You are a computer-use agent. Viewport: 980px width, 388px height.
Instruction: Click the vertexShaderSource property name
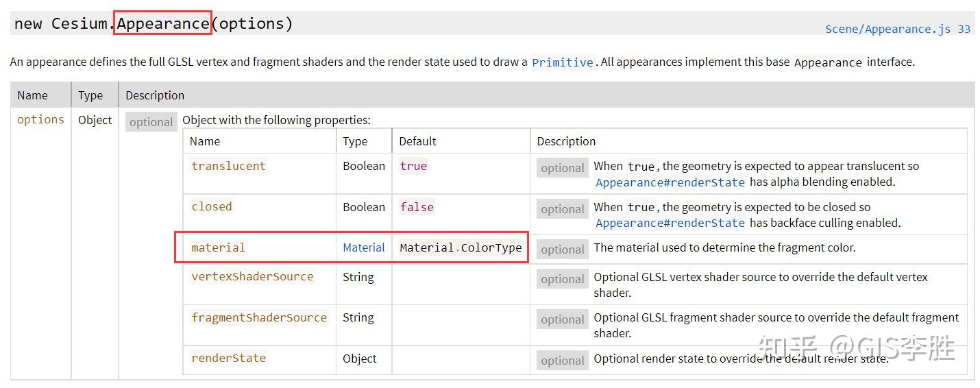coord(252,277)
